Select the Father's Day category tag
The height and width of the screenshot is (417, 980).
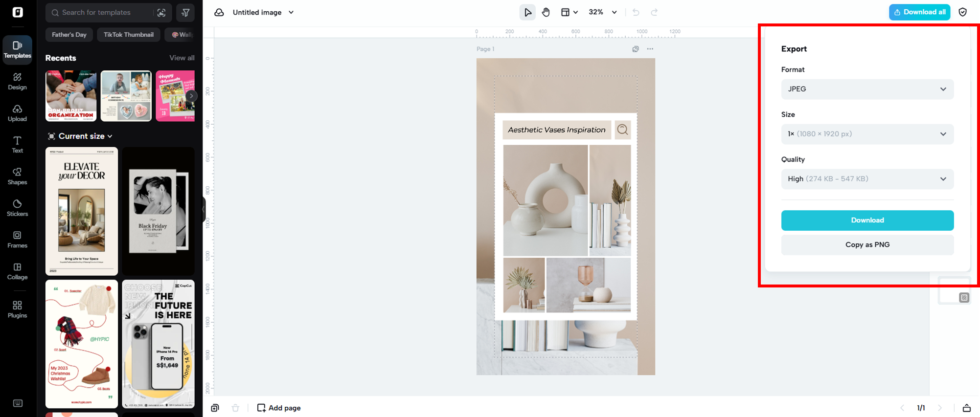tap(69, 35)
